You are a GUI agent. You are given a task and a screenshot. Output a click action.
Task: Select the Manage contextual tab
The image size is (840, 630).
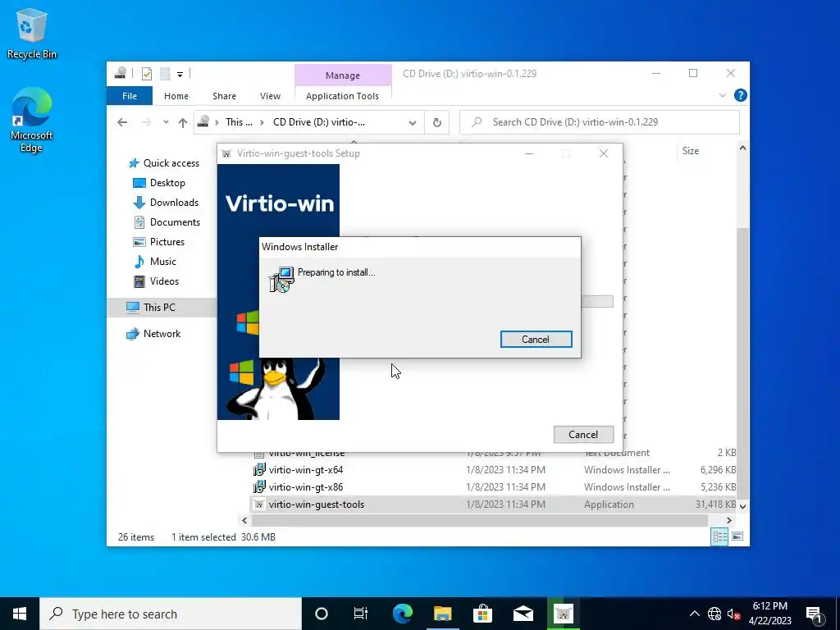pyautogui.click(x=343, y=75)
